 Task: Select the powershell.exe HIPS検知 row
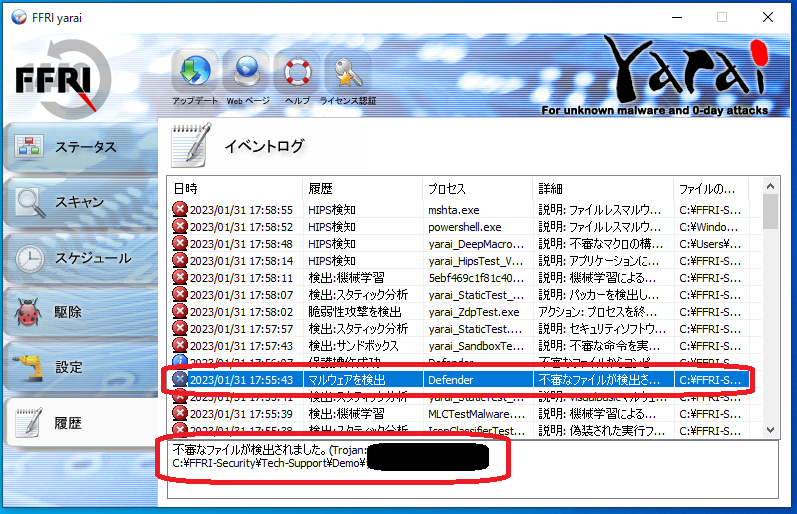[x=459, y=227]
